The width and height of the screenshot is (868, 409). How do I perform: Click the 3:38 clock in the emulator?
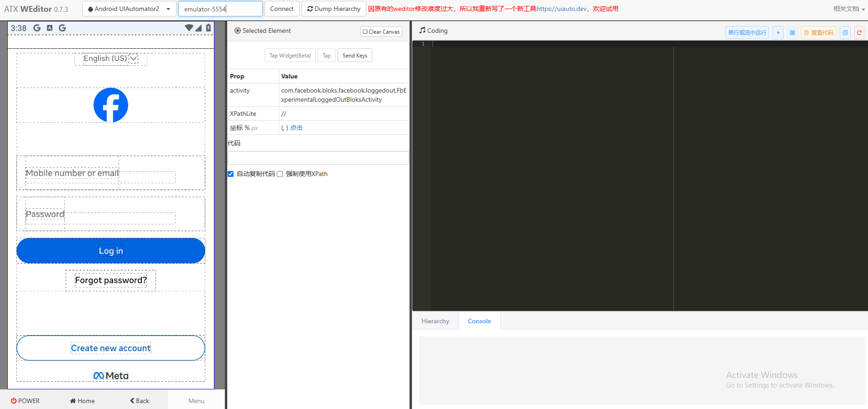pyautogui.click(x=19, y=28)
